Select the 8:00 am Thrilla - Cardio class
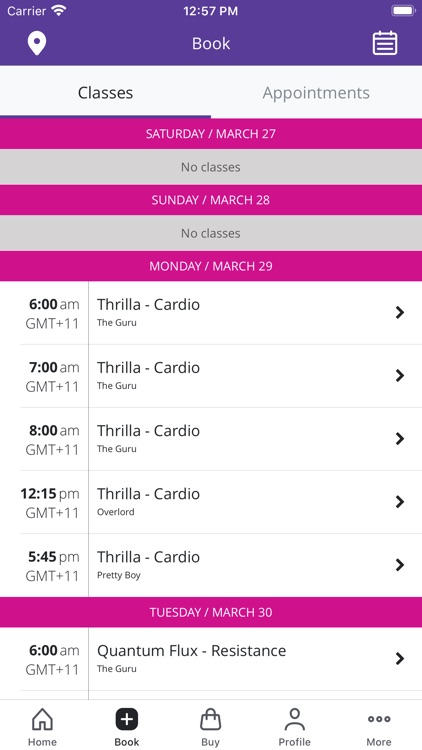422x750 pixels. [x=211, y=439]
